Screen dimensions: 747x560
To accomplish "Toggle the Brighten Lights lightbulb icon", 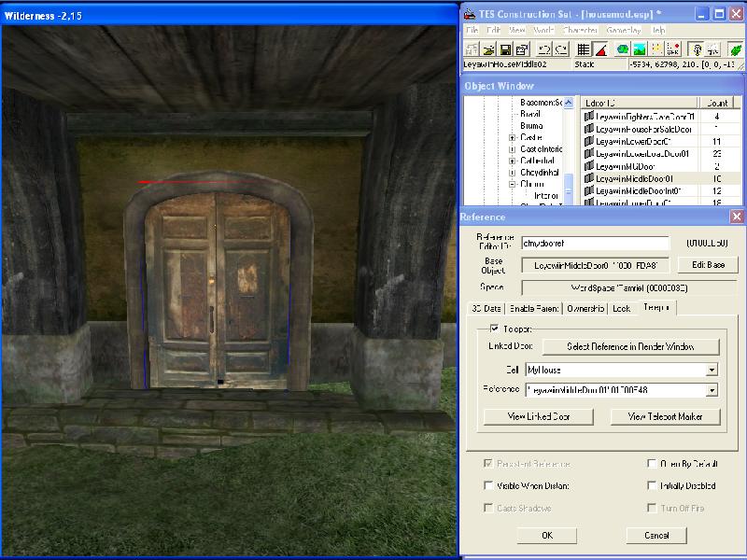I will point(696,49).
